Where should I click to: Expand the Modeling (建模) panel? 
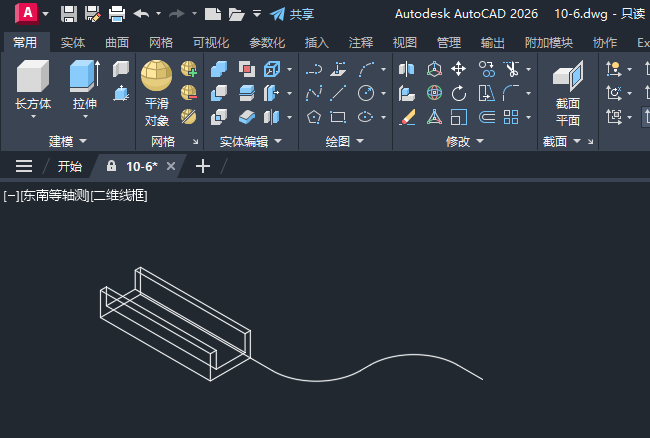68,141
